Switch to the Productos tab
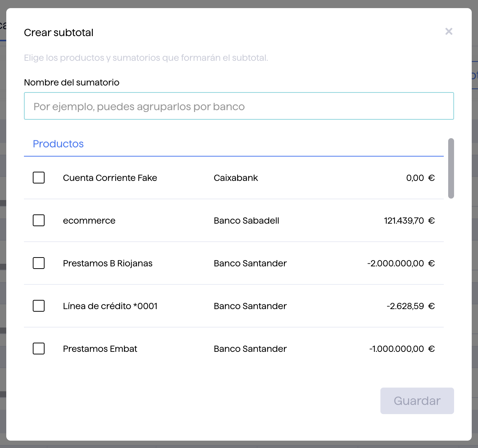Image resolution: width=478 pixels, height=448 pixels. [58, 144]
